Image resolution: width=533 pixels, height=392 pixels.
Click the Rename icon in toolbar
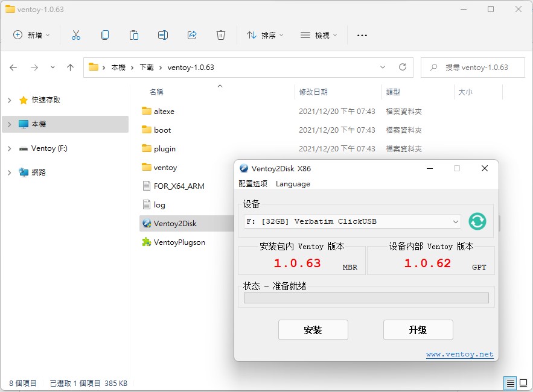163,35
